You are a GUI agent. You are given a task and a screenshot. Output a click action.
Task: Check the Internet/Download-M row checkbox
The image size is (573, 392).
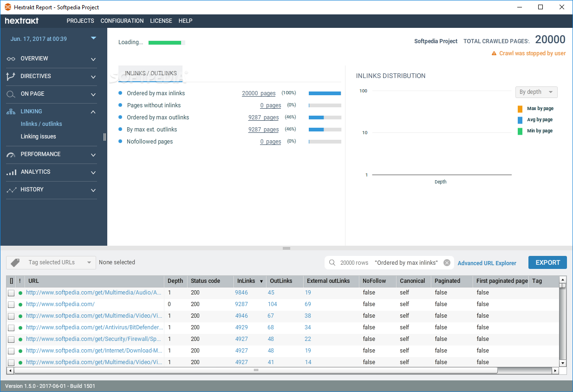pyautogui.click(x=11, y=351)
